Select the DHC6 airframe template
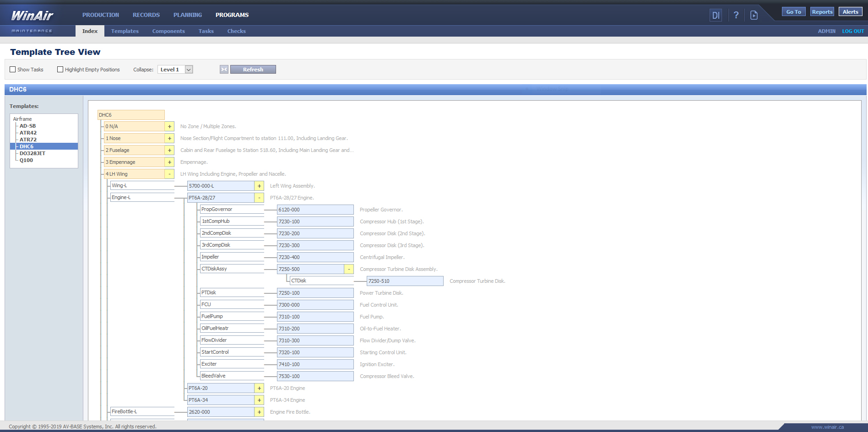 click(44, 146)
